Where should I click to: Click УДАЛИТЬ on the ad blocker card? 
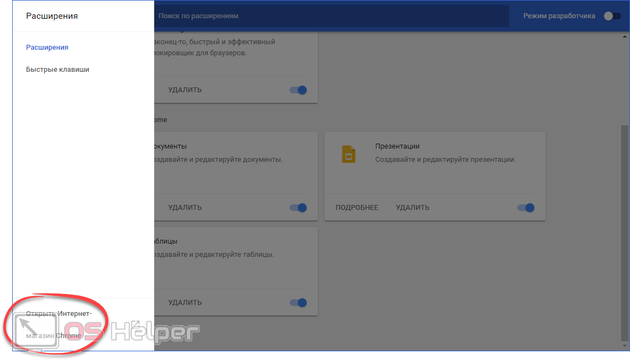[x=185, y=90]
